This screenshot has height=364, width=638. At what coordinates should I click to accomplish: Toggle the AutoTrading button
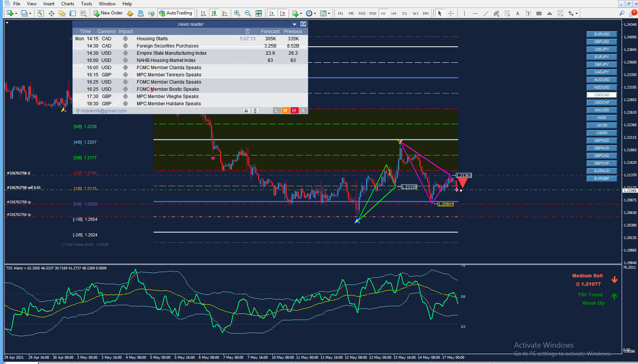[x=175, y=13]
